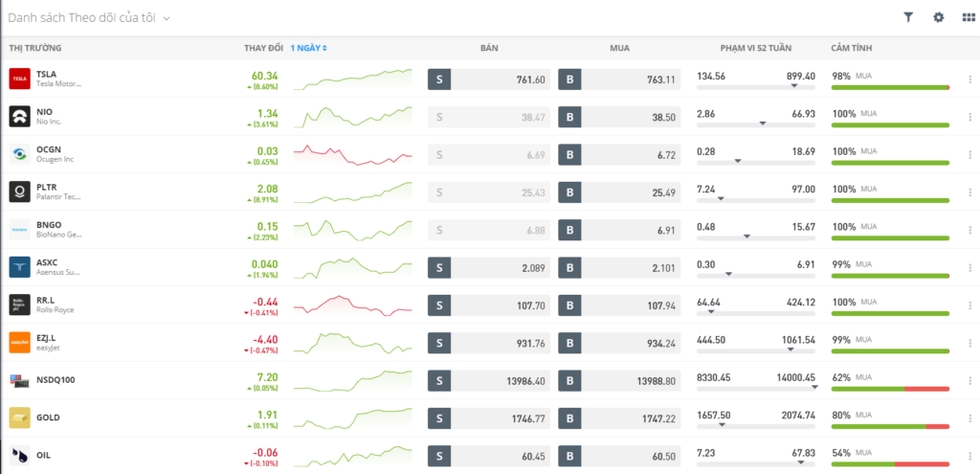Click the BioNano BNGO logo

click(20, 230)
